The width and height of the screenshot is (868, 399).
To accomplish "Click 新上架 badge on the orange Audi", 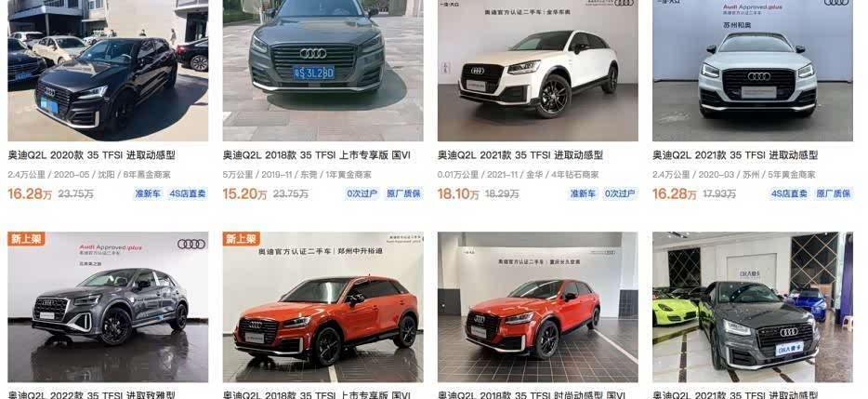I will point(242,239).
